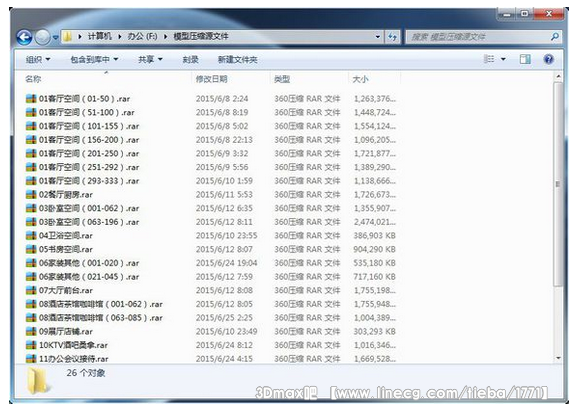Click the size value 386,903 KB
The width and height of the screenshot is (577, 410).
(375, 236)
